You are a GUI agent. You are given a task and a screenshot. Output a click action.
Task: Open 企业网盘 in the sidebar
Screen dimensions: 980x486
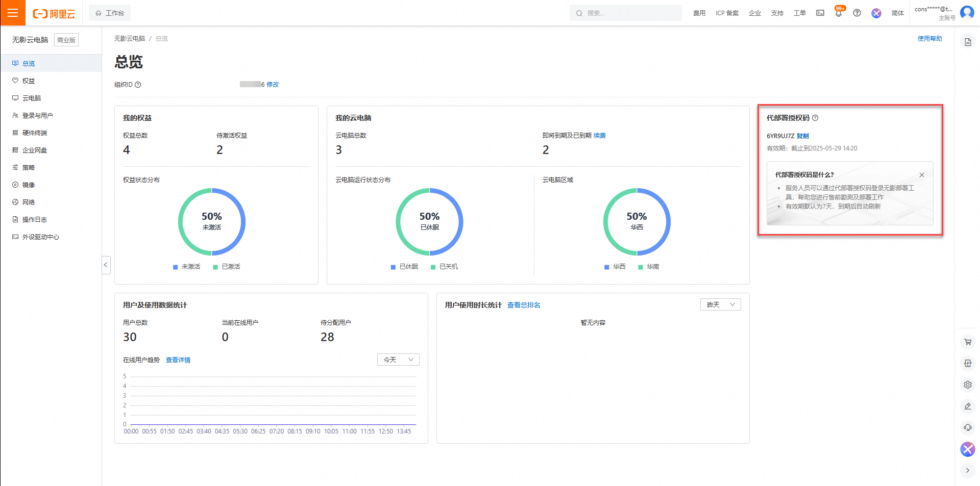point(51,150)
